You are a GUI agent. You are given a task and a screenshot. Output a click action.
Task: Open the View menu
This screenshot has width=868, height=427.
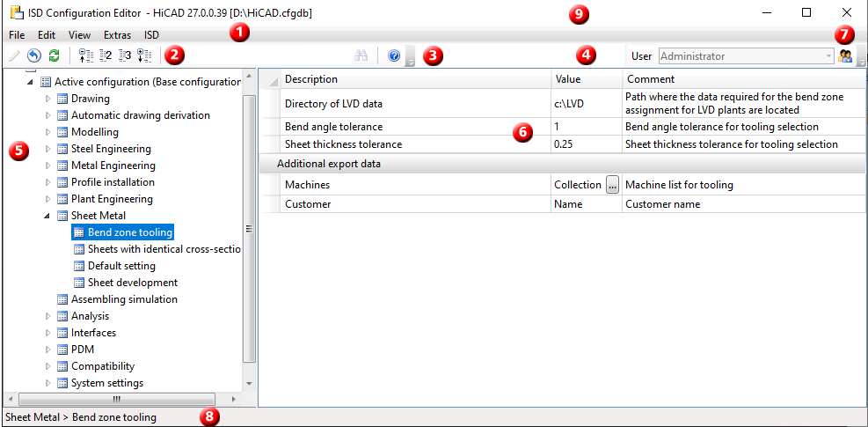tap(80, 35)
